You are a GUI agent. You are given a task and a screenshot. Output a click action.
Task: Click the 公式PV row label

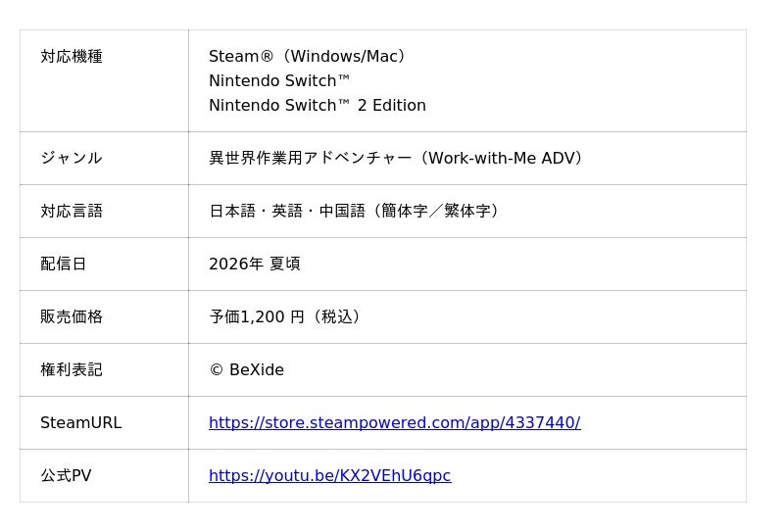pyautogui.click(x=66, y=476)
